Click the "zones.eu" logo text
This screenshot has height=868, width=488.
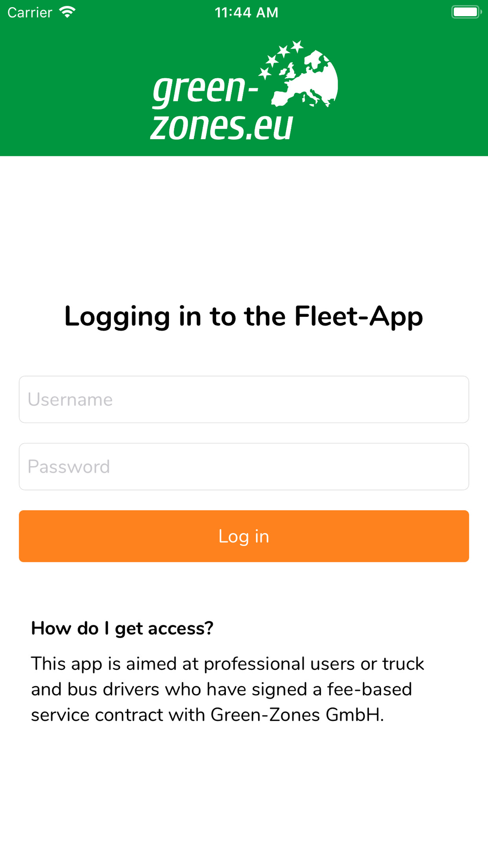tap(222, 127)
